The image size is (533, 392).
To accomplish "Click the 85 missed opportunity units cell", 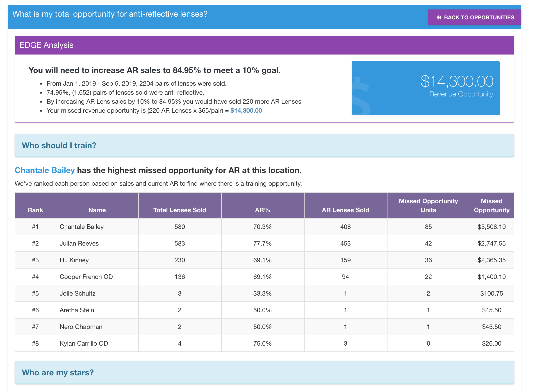I will coord(428,227).
